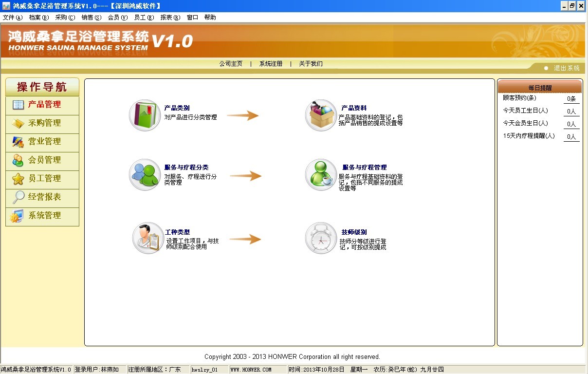Click the 产品类别 book icon
Viewport: 588px width, 374px height.
pos(145,115)
